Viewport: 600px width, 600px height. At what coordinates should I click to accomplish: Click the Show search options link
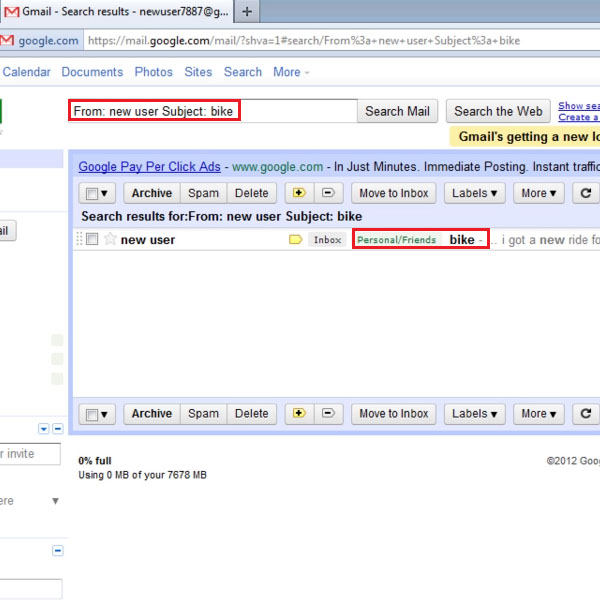point(579,106)
